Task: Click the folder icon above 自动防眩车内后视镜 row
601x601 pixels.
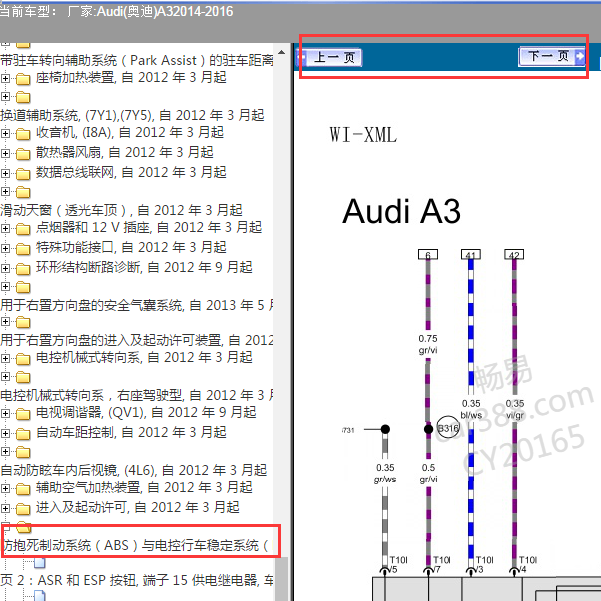Action: (23, 452)
